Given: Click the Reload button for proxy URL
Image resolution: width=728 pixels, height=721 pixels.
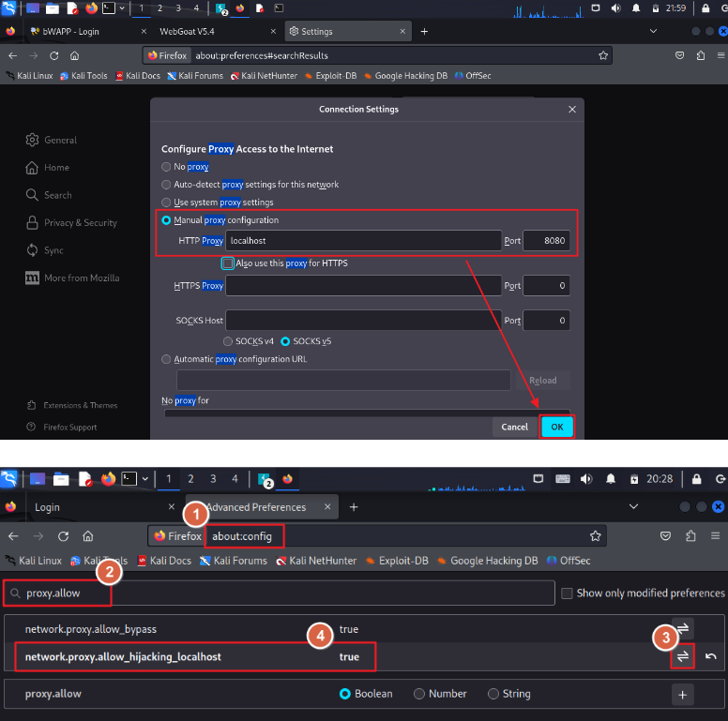Looking at the screenshot, I should pyautogui.click(x=543, y=381).
